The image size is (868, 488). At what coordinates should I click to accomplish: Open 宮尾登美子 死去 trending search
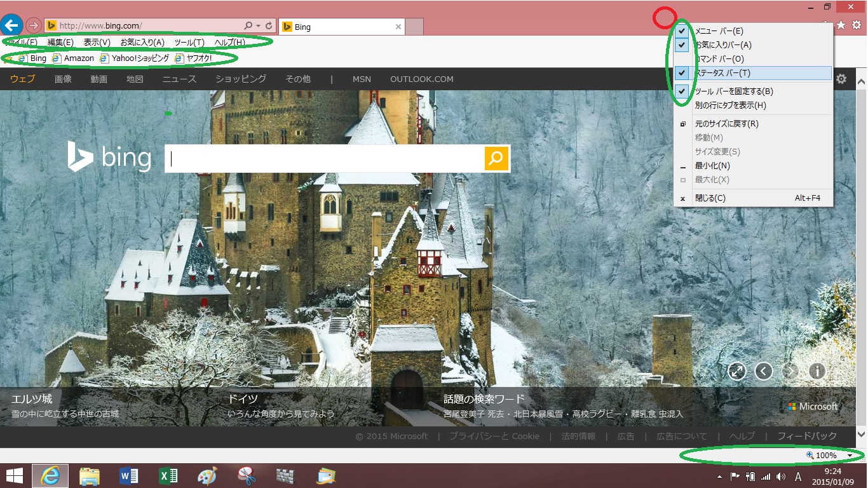(x=473, y=414)
